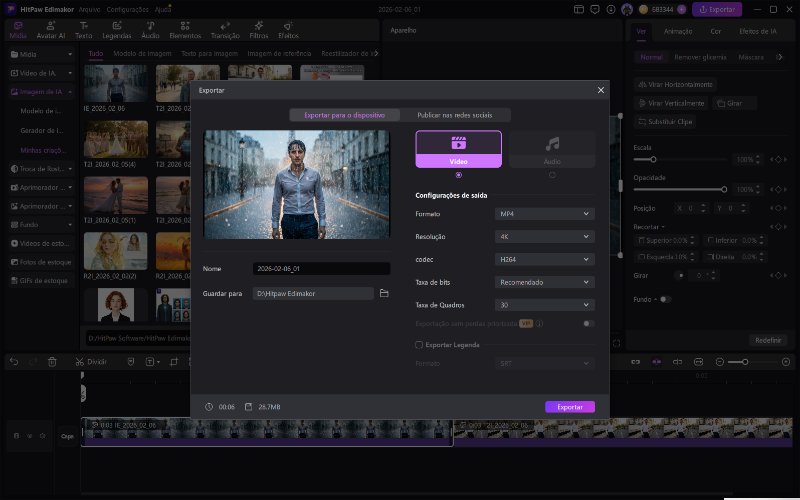Click the Escala slider in properties panel
The height and width of the screenshot is (500, 800).
tap(680, 159)
